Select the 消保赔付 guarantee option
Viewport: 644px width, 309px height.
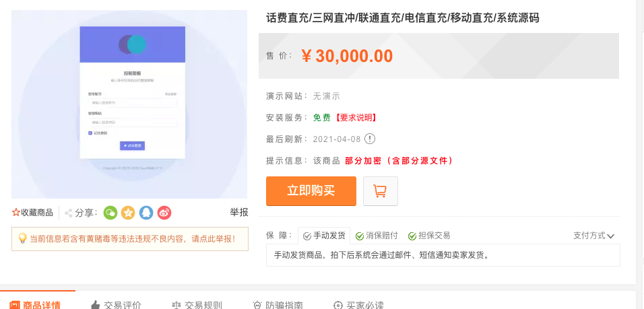[x=377, y=236]
